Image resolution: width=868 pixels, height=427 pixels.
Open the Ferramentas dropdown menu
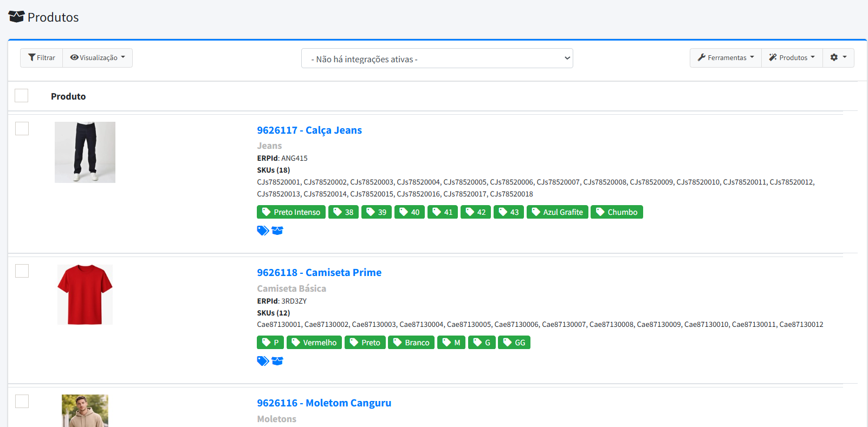(726, 58)
